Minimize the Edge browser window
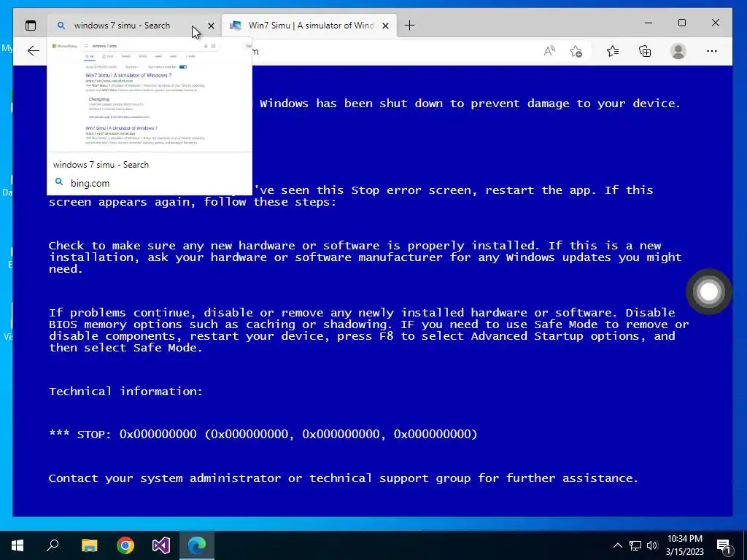 coord(649,23)
